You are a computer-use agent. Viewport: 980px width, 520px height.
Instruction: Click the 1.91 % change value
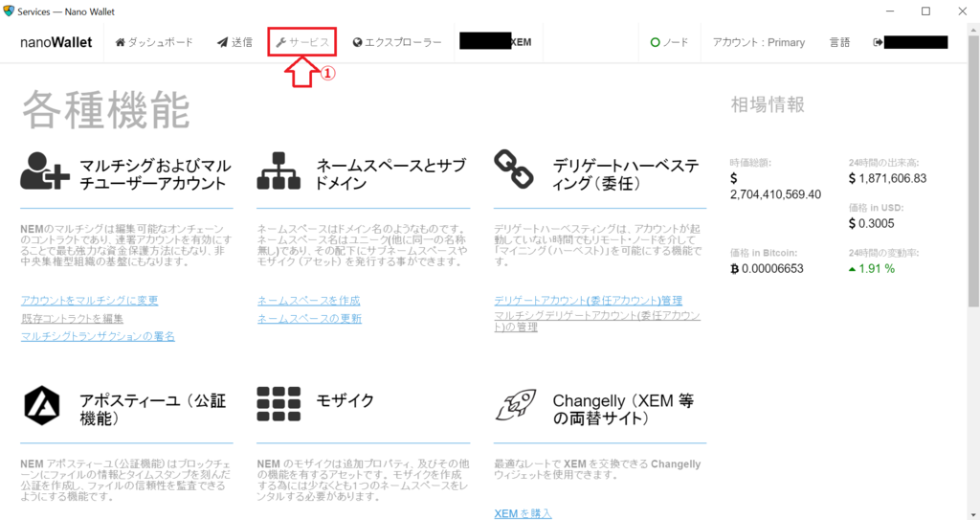click(871, 268)
